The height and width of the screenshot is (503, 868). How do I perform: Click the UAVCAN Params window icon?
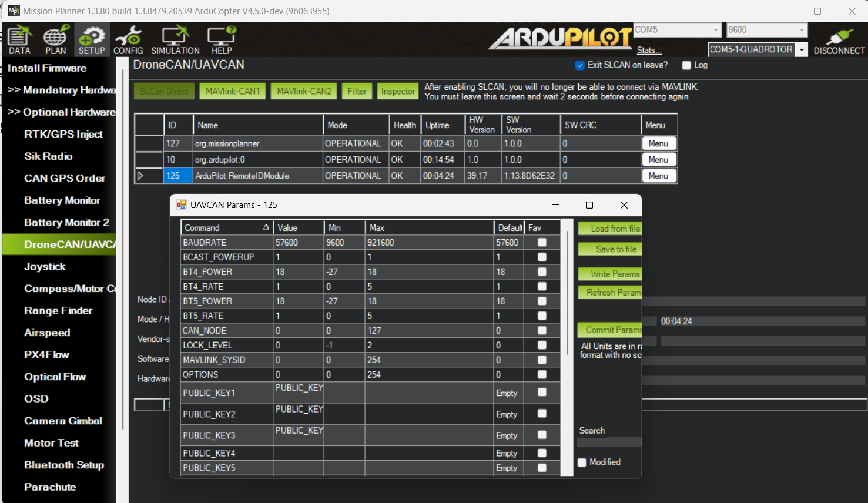point(182,204)
